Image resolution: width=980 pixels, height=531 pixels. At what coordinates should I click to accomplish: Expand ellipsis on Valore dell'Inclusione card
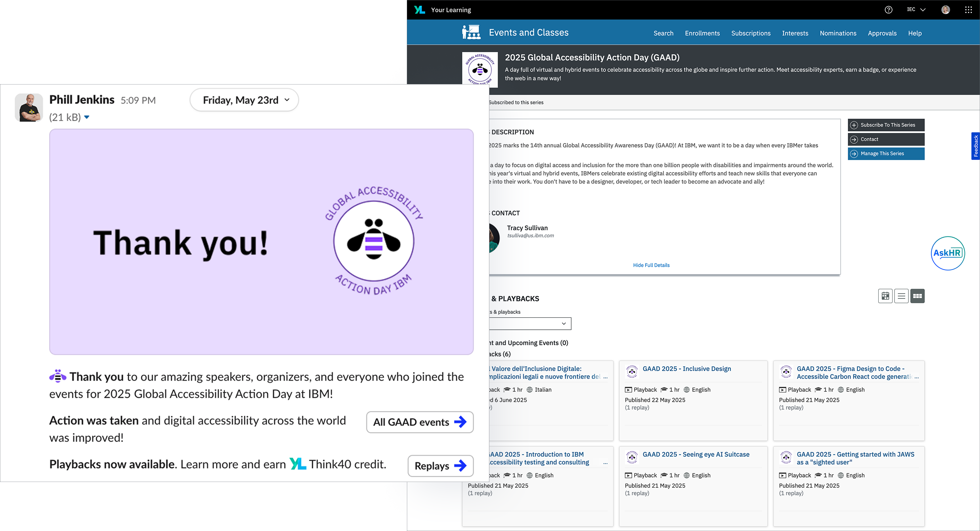tap(605, 377)
